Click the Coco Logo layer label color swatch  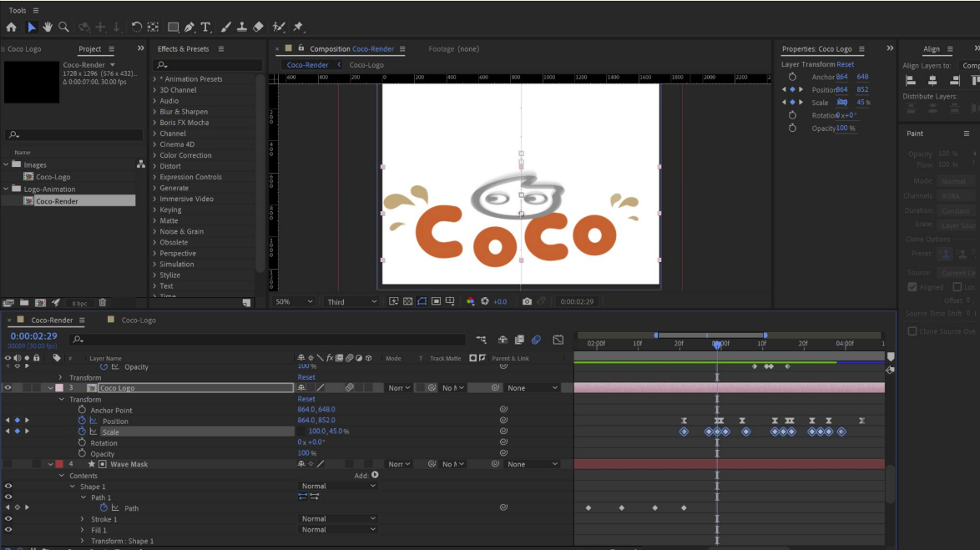[59, 388]
